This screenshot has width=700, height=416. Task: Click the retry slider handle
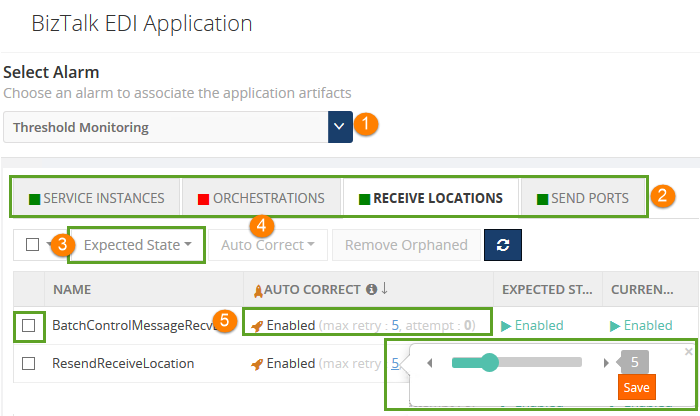490,362
